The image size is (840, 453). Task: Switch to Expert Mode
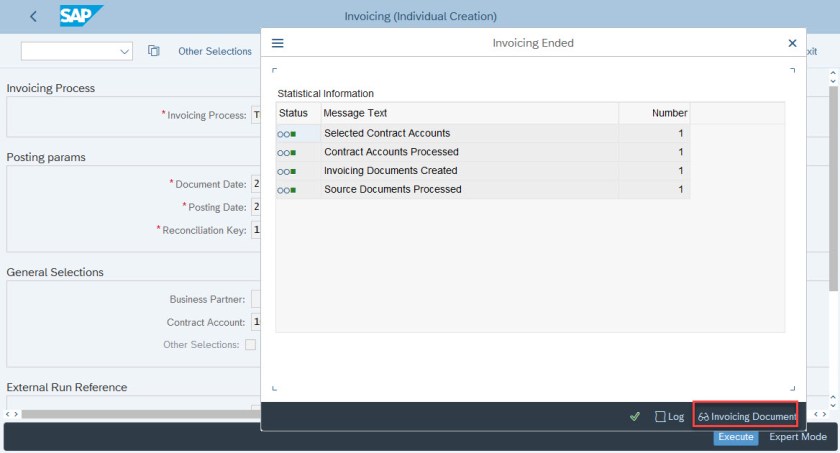pos(797,437)
